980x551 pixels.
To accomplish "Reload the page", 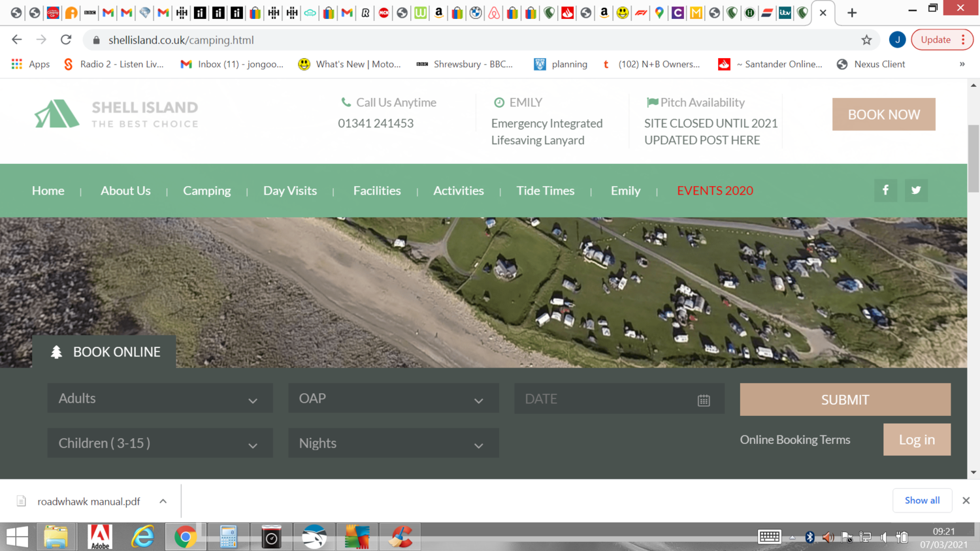I will [66, 40].
